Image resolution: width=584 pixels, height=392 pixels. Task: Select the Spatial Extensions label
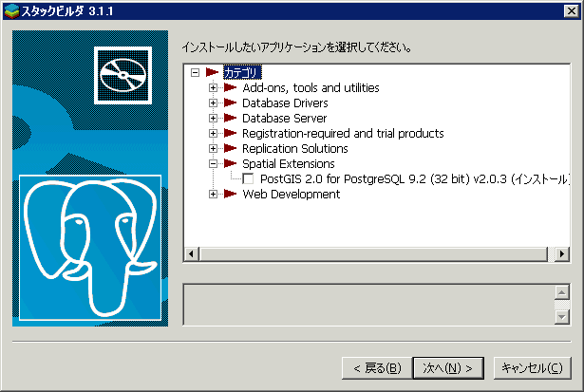pos(289,164)
